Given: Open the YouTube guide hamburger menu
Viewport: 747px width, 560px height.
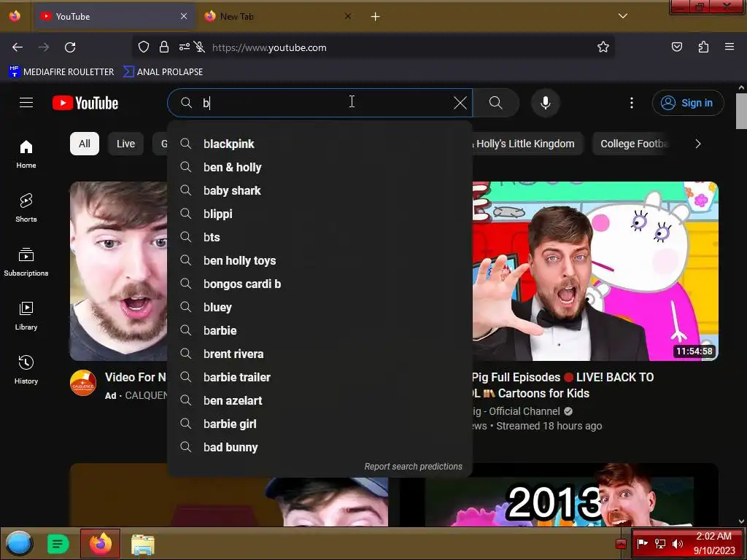Looking at the screenshot, I should pos(26,103).
